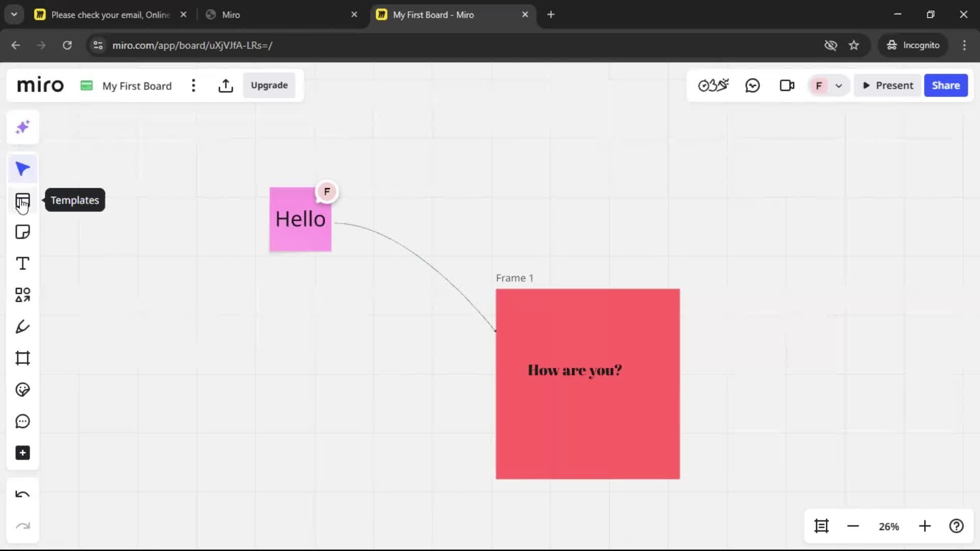Screen dimensions: 980x551
Task: Export board with upload icon
Action: pos(226,86)
